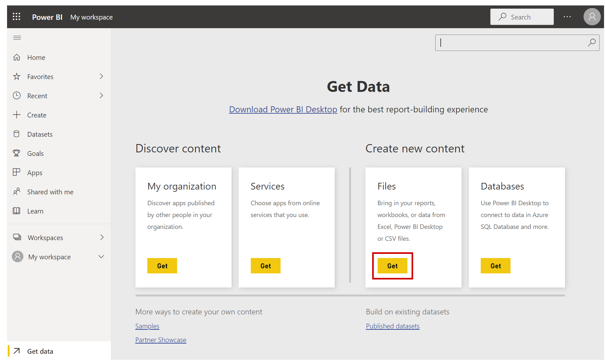The image size is (605, 364).
Task: Collapse the My workspace section
Action: point(101,256)
